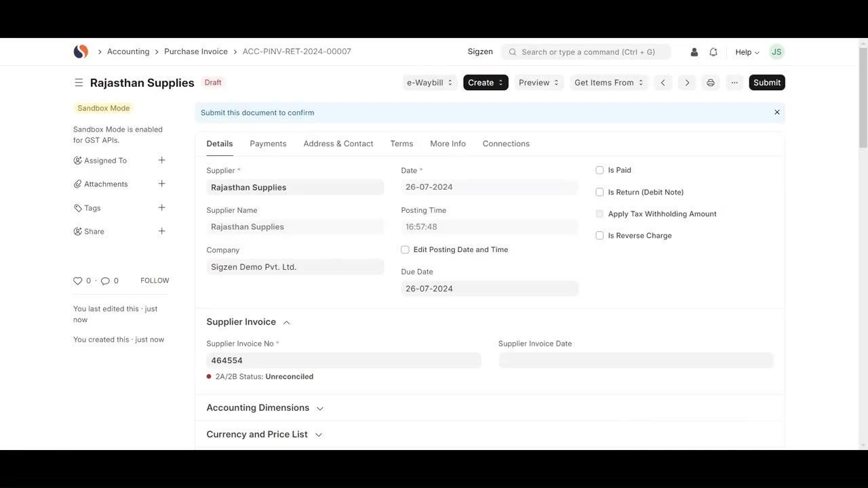Go to previous document arrow

click(x=663, y=83)
